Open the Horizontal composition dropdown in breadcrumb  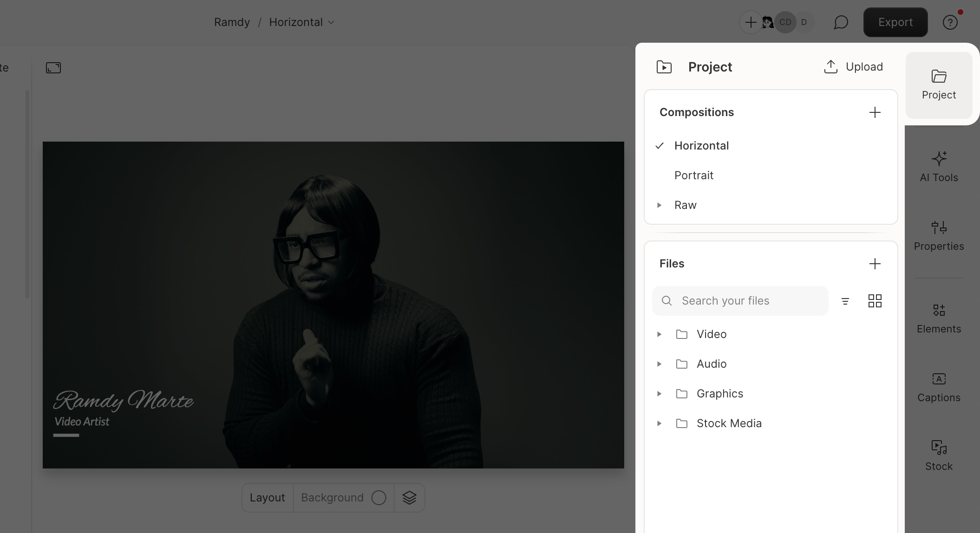click(302, 22)
